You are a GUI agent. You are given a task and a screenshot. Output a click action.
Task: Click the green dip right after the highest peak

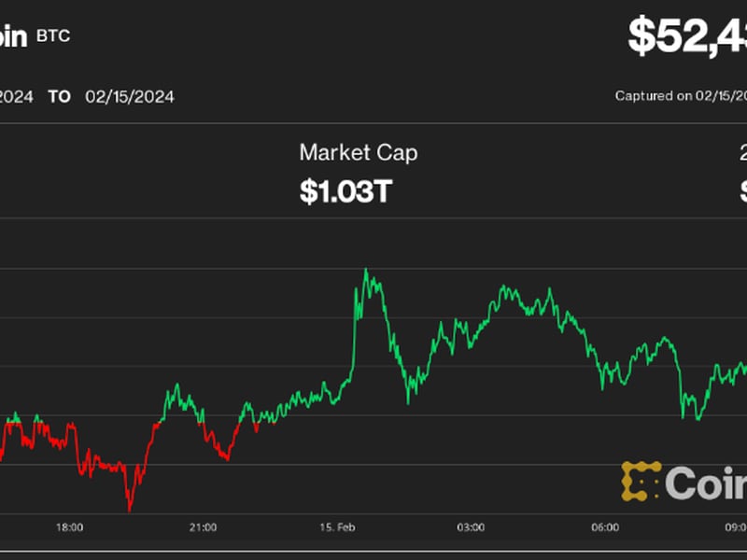(x=408, y=401)
